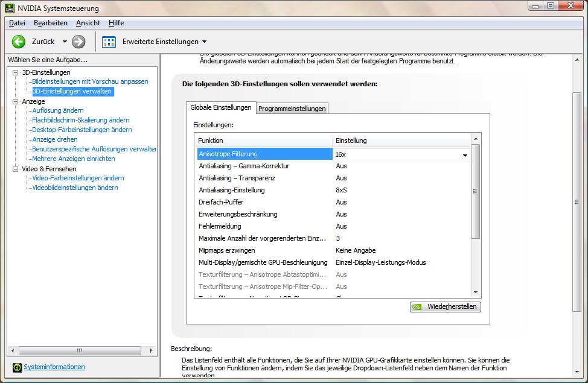Select Bildeinstellungen mit Vorschau anpassen
The height and width of the screenshot is (383, 588).
[90, 81]
